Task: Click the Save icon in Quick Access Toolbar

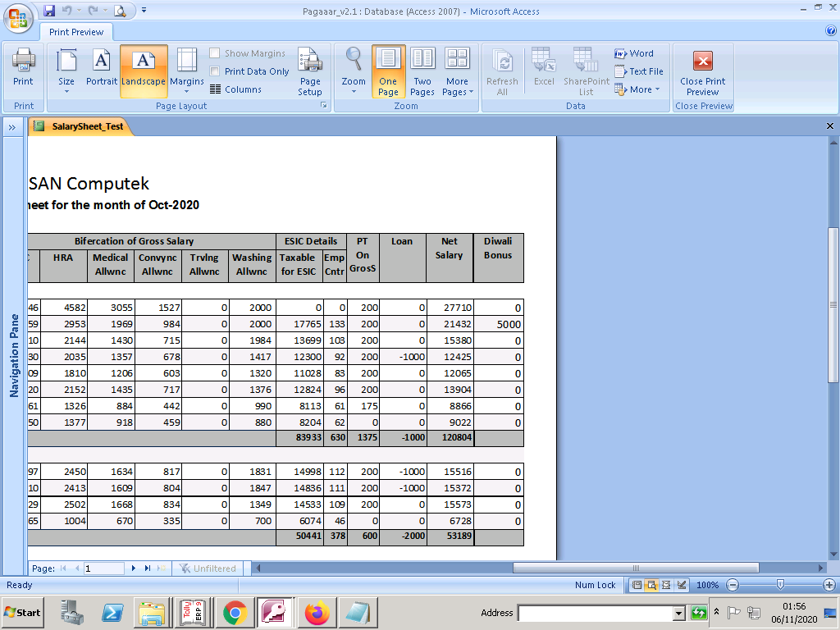Action: [49, 11]
